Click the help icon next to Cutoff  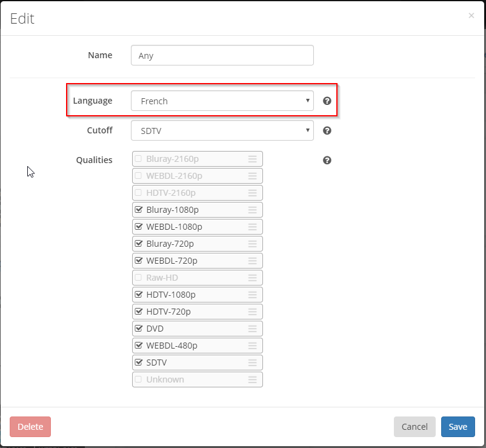[x=327, y=130]
